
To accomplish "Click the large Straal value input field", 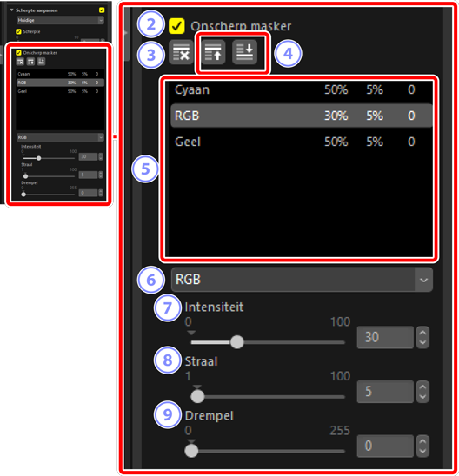I will (x=385, y=392).
